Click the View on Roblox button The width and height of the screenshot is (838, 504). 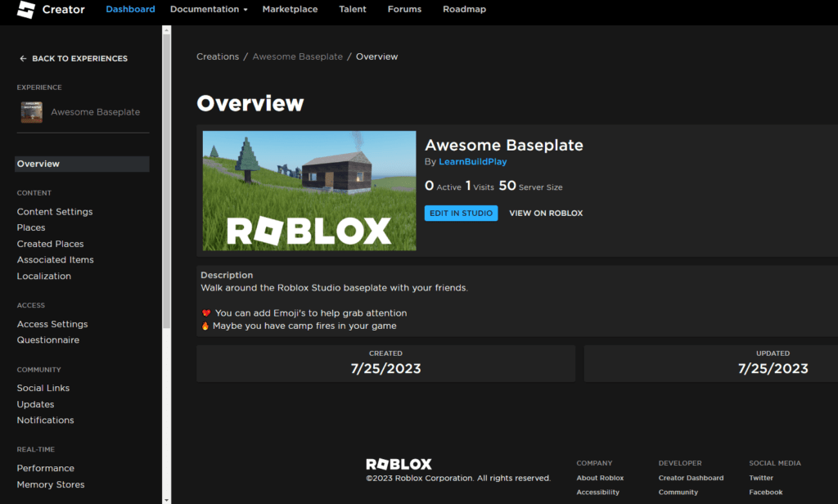point(546,214)
